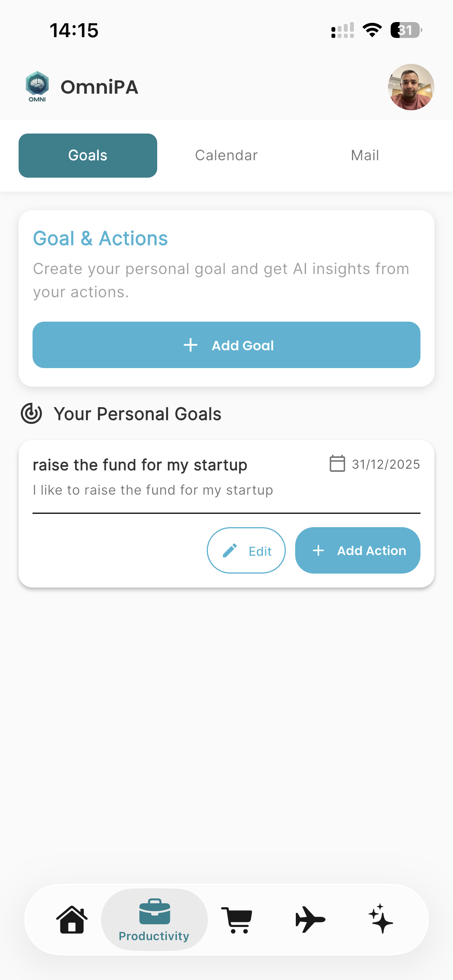Go to Home in bottom navigation
The image size is (453, 980).
coord(72,919)
